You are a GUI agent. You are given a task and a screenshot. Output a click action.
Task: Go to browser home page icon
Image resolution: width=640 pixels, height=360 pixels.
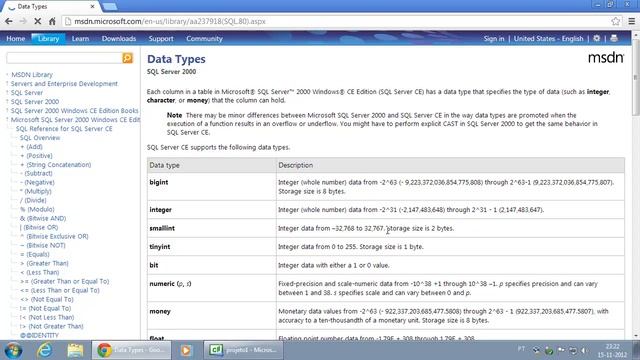click(52, 21)
